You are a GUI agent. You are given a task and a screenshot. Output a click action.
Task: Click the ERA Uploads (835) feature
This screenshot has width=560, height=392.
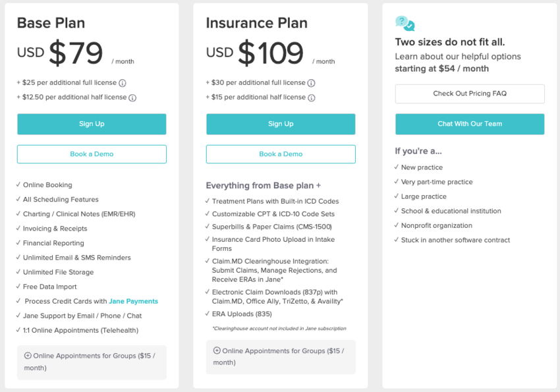(242, 314)
